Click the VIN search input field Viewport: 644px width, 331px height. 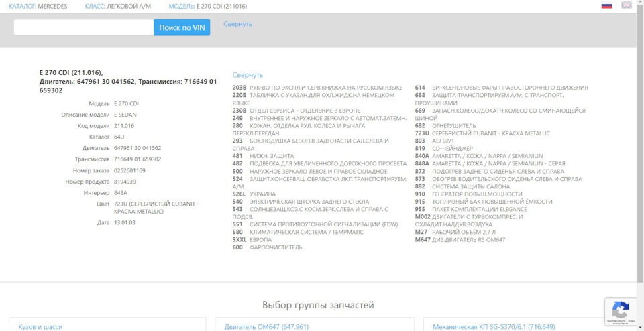(84, 27)
